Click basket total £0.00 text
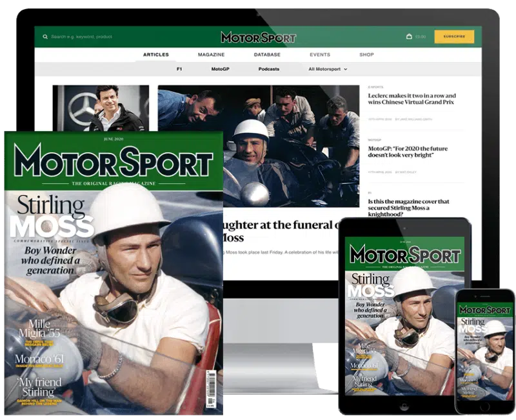The width and height of the screenshot is (516, 420). click(421, 37)
